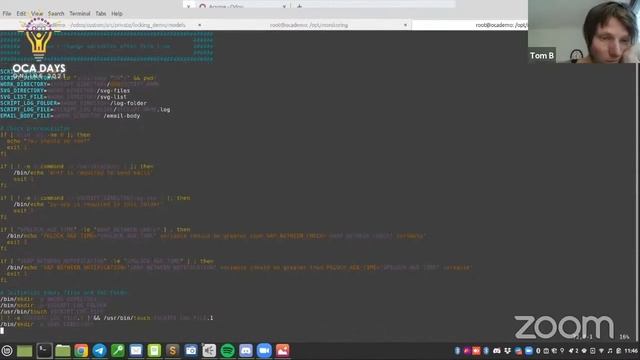Screen dimensions: 640x360
Task: Launch Google Chrome from the taskbar
Action: [x=81, y=351]
